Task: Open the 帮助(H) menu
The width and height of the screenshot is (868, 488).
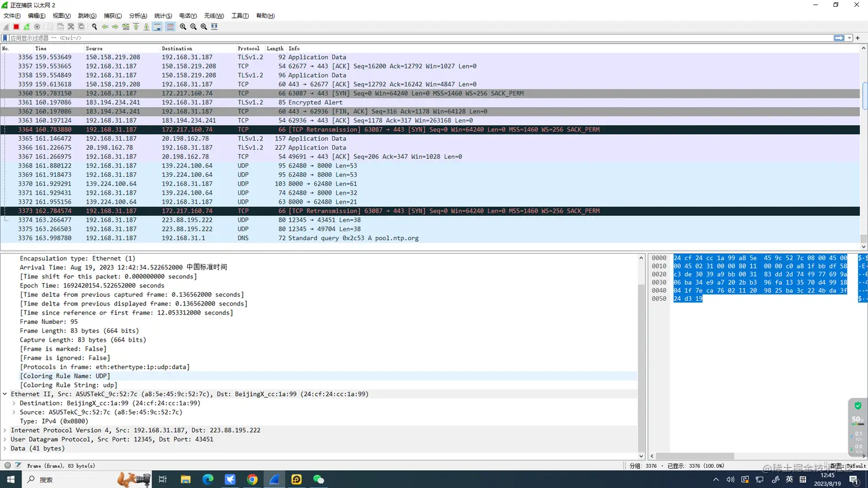Action: (x=265, y=16)
